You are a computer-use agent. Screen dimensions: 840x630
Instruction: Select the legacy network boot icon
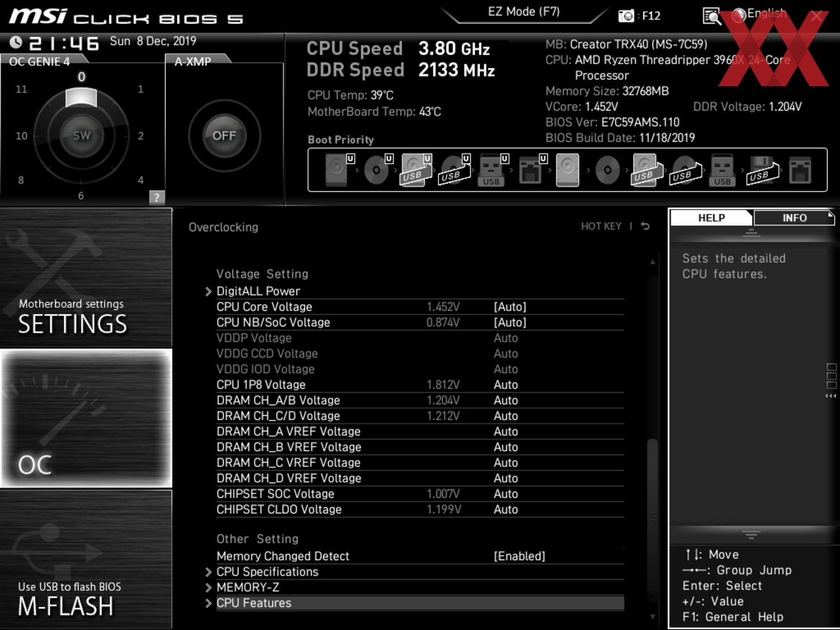pos(800,170)
